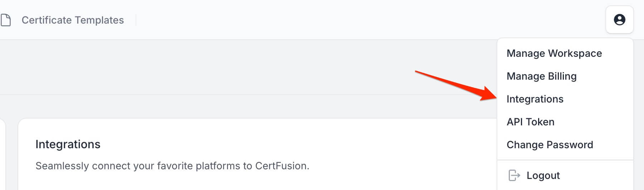Viewport: 644px width, 190px height.
Task: Open the Certificate Templates page link
Action: click(x=73, y=20)
